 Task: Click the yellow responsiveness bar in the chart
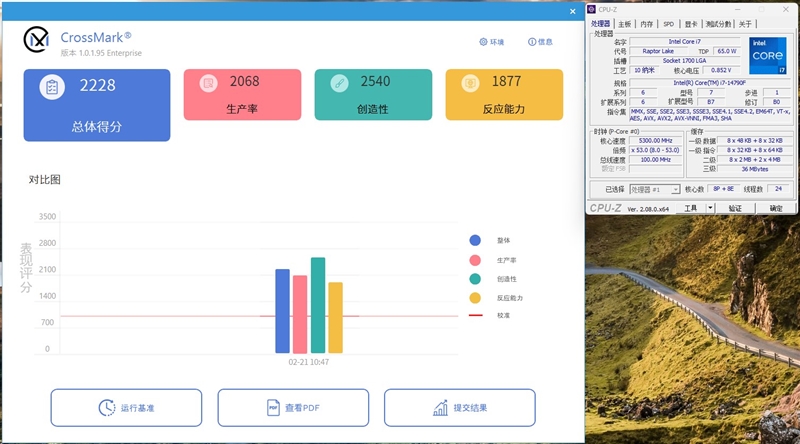[x=335, y=317]
